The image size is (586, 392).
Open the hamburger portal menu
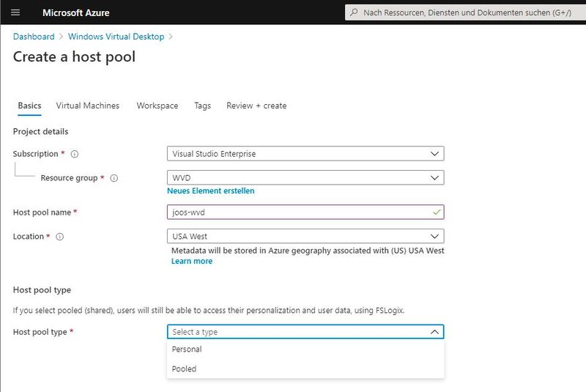pyautogui.click(x=15, y=12)
